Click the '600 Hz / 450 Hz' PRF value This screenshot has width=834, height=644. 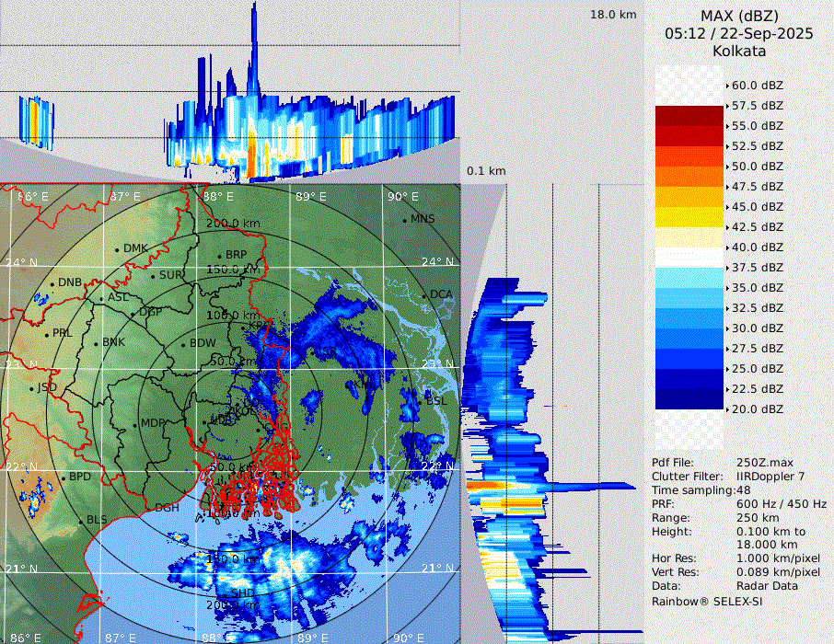pos(782,504)
